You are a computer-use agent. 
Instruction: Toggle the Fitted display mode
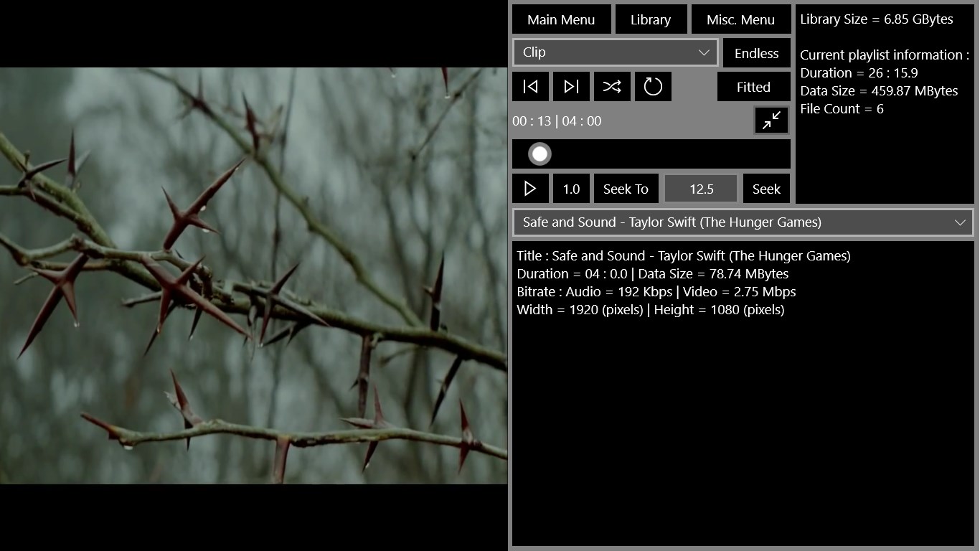[753, 87]
